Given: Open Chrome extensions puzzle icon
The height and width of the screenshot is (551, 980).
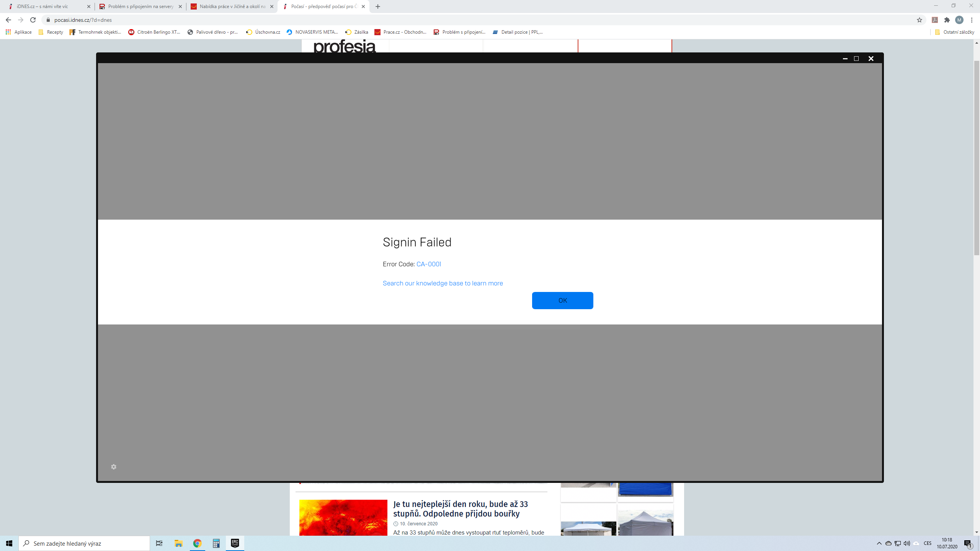Looking at the screenshot, I should pyautogui.click(x=947, y=20).
